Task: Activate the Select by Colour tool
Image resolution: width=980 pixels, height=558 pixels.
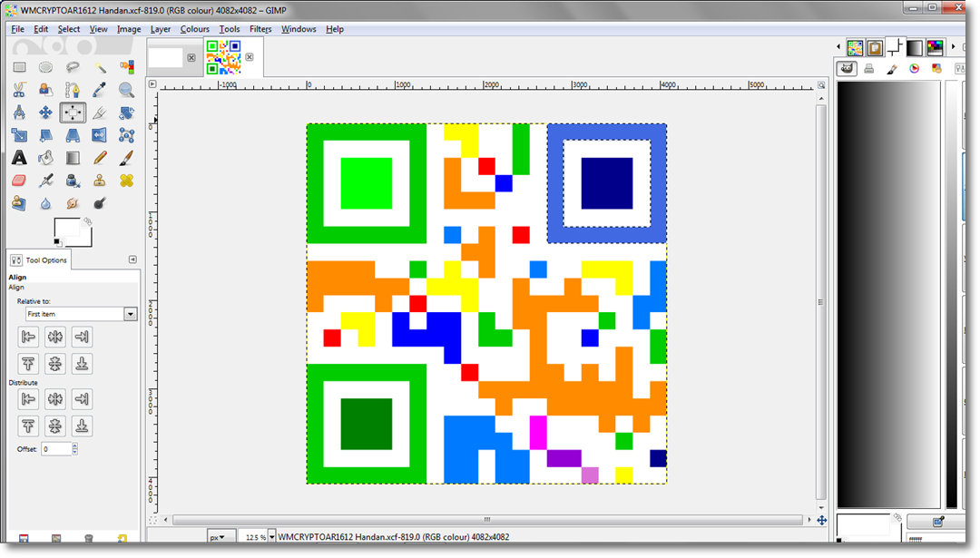Action: point(126,67)
